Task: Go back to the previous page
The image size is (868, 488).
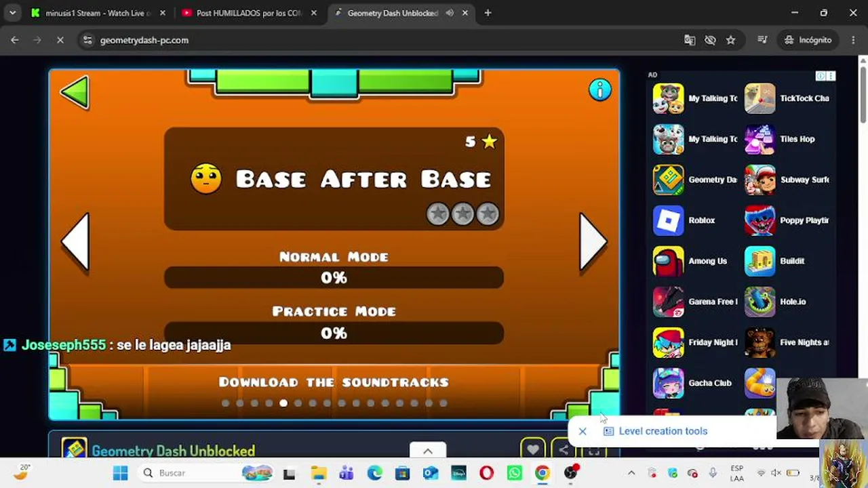Action: pos(15,40)
